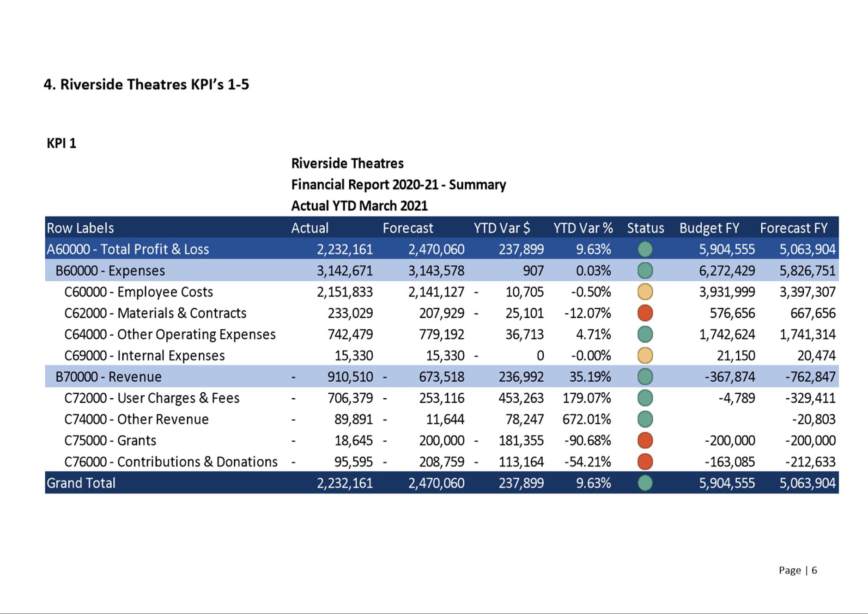Click the 'C75000 - Grants' row label
Screen dimensions: 868x614
[110, 441]
